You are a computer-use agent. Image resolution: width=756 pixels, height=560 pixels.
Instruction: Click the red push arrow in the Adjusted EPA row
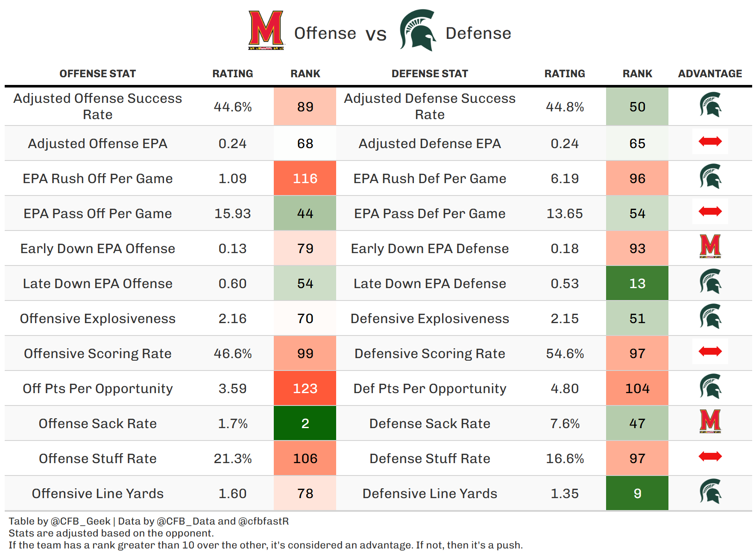(710, 141)
